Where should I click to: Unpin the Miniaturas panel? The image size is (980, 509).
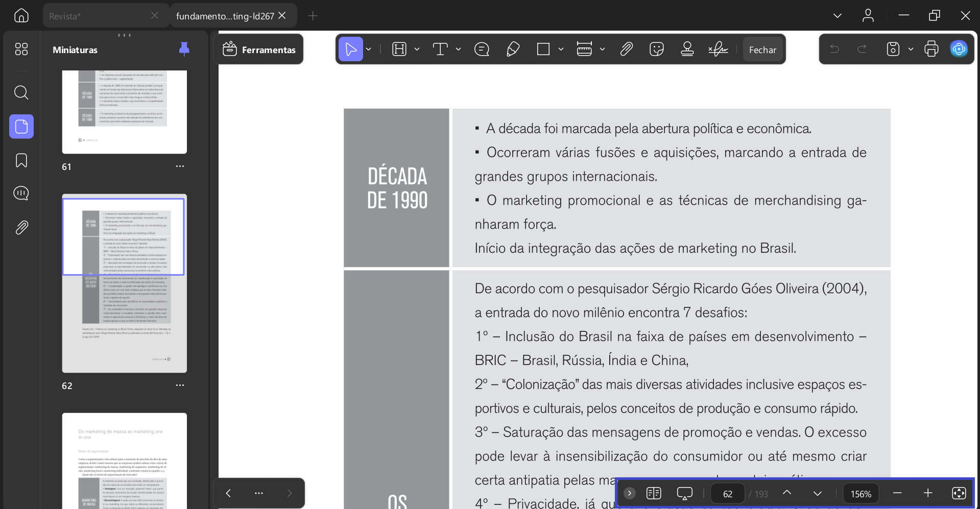pyautogui.click(x=184, y=49)
